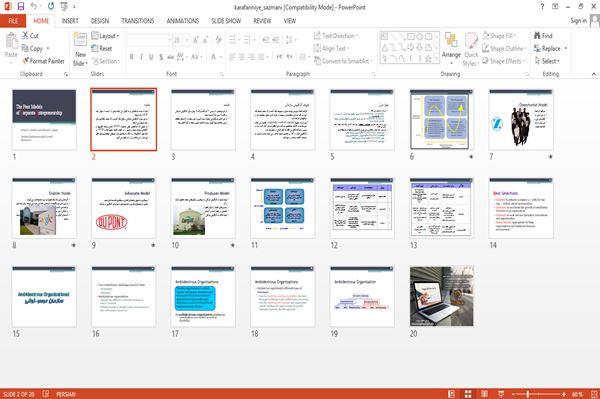Viewport: 600px width, 399px height.
Task: Customize Quick Access Toolbar dropdown
Action: [x=74, y=7]
